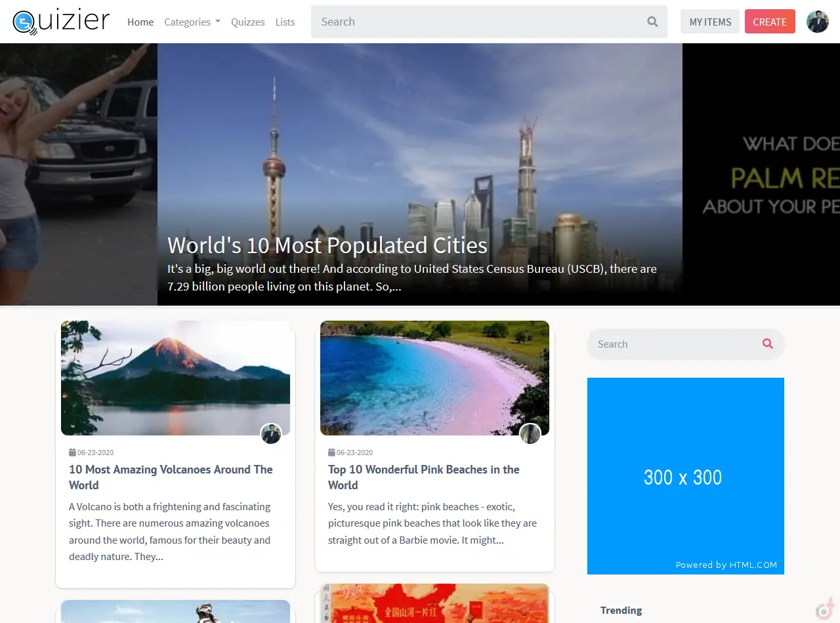Image resolution: width=840 pixels, height=623 pixels.
Task: Click the Quizier logo
Action: pyautogui.click(x=61, y=22)
